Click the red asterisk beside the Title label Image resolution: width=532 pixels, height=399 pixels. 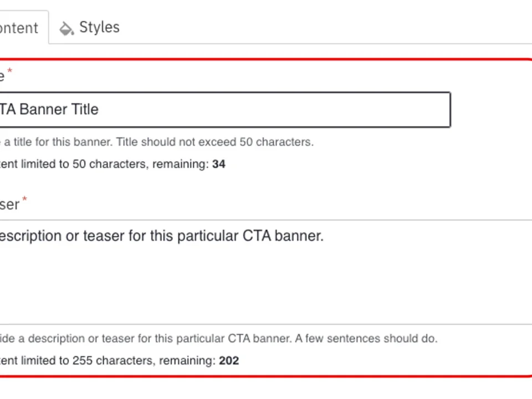pos(9,71)
